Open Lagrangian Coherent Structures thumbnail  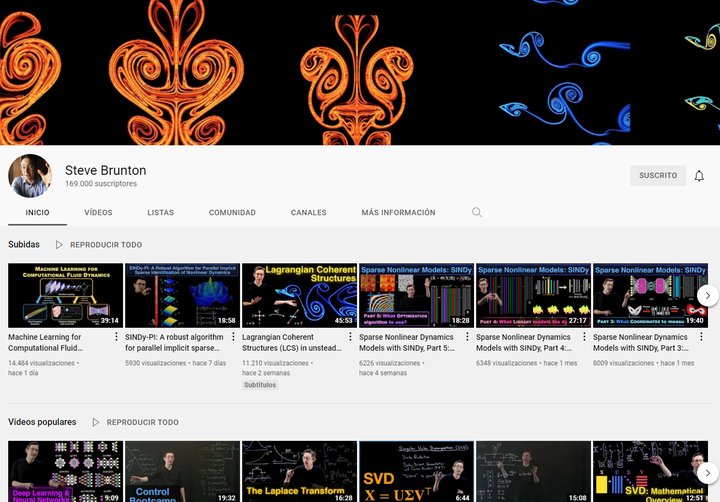(x=299, y=295)
